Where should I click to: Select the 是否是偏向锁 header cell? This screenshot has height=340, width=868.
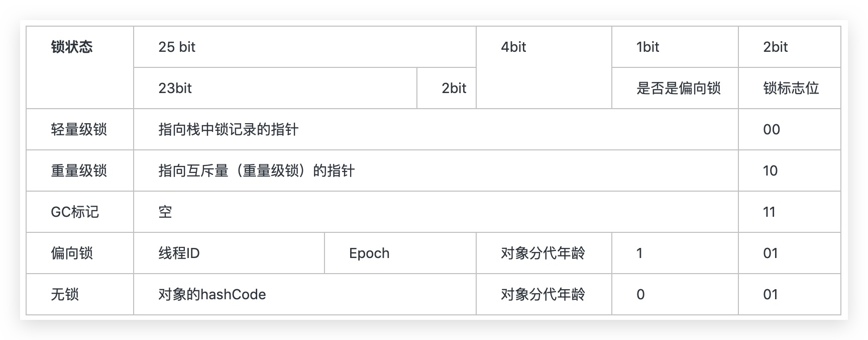678,89
